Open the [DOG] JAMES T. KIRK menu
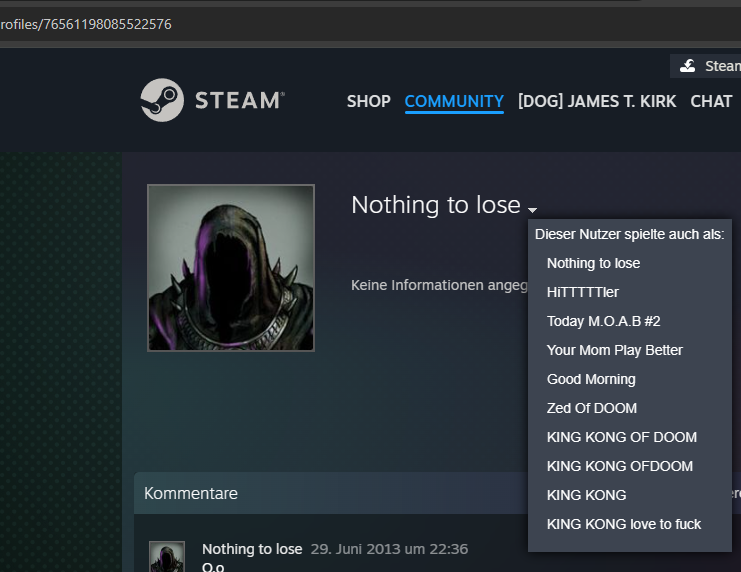Image resolution: width=741 pixels, height=572 pixels. coord(596,101)
